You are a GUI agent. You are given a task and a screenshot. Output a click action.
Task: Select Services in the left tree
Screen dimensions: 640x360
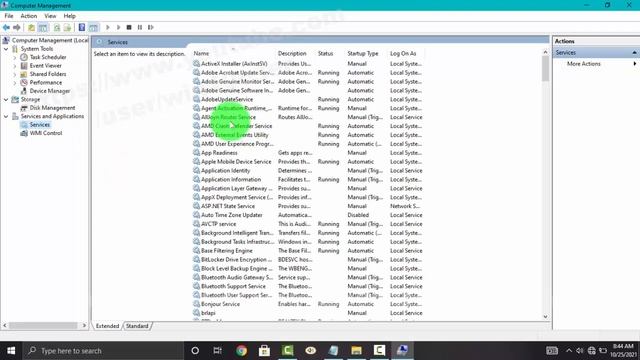coord(40,124)
